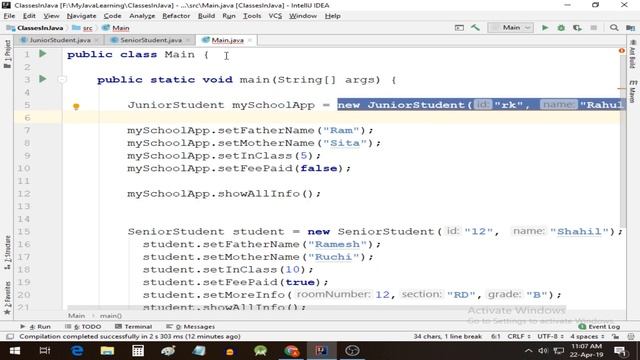Open the Terminal tool window
The image size is (640, 360).
[133, 327]
